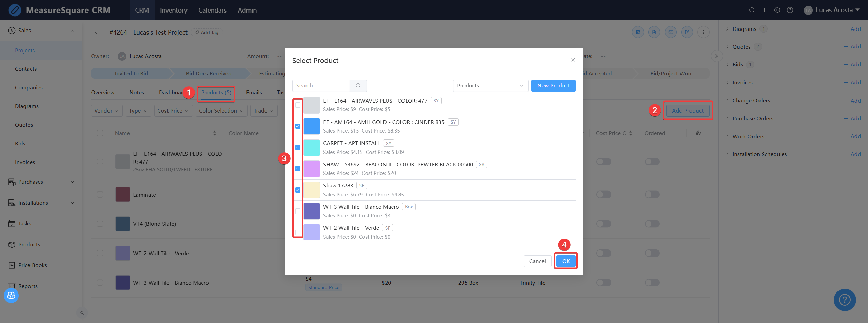Screen dimensions: 868x323
Task: Open the Admin menu in top navigation
Action: coord(247,10)
